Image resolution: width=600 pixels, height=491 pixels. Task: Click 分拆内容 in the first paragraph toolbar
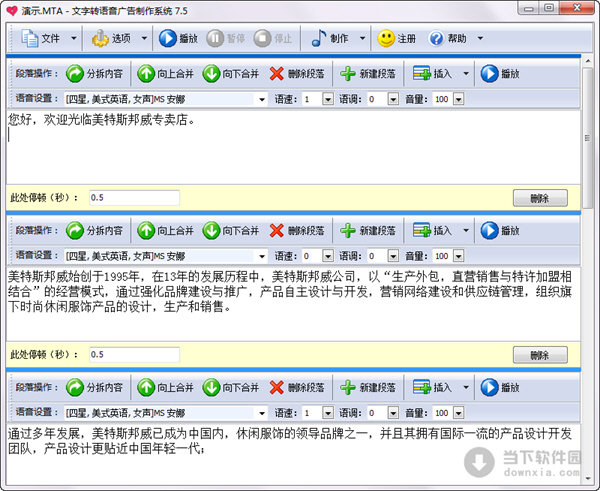coord(95,73)
